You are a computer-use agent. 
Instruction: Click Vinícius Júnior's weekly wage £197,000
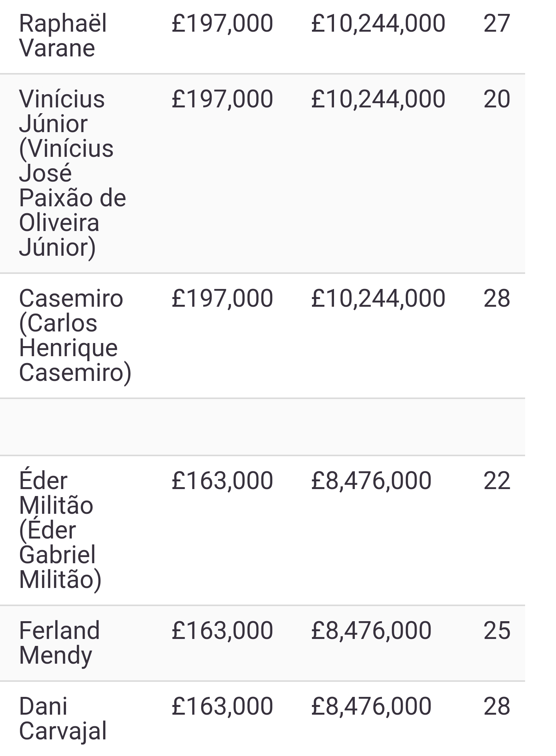pyautogui.click(x=222, y=99)
